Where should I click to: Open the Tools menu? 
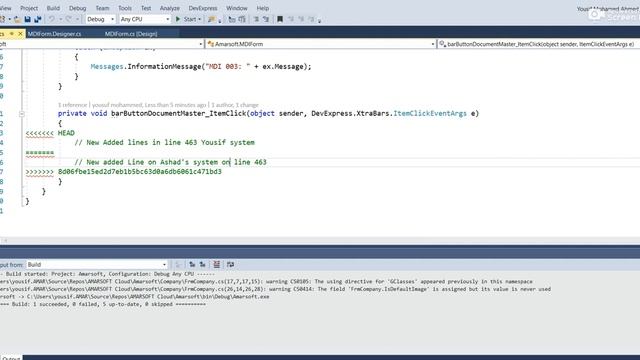(125, 8)
